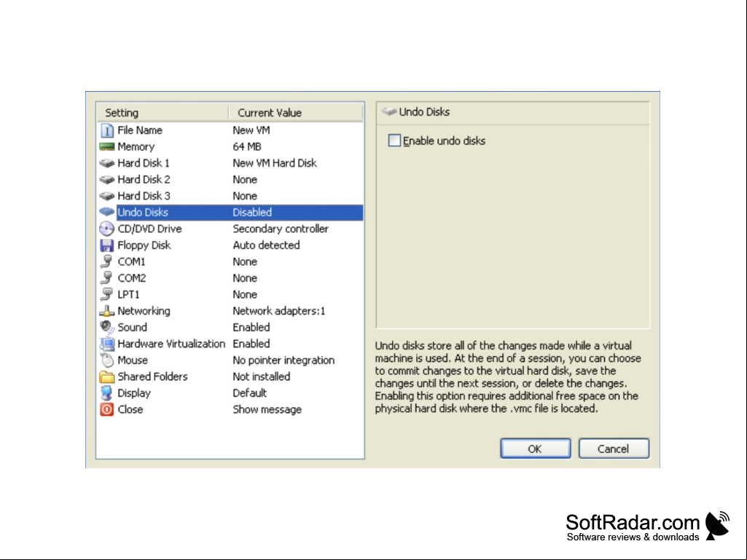
Task: Click the Display setting icon
Action: click(x=106, y=393)
